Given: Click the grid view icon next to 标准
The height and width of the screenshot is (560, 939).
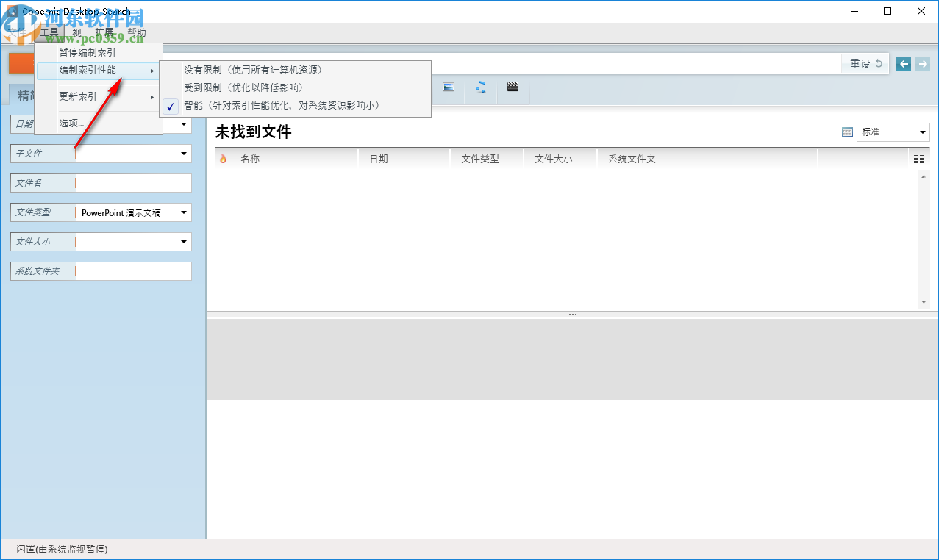Looking at the screenshot, I should coord(847,132).
